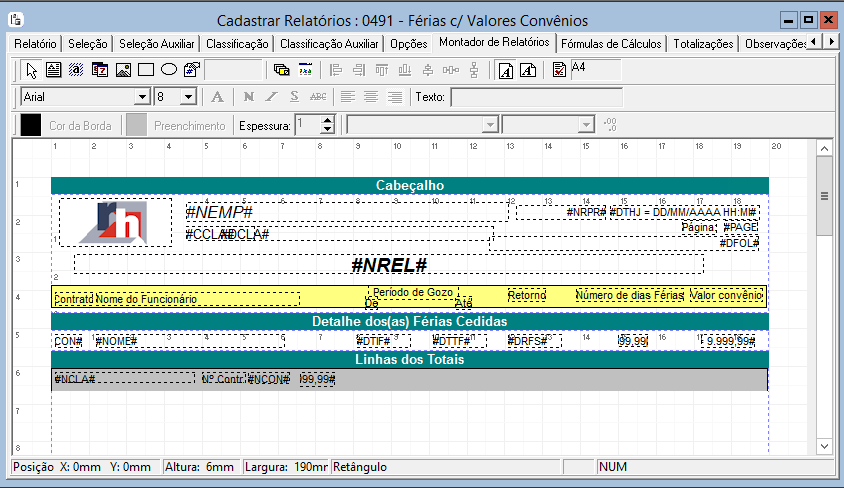This screenshot has width=844, height=488.
Task: Select the ellipse shape tool
Action: [169, 70]
